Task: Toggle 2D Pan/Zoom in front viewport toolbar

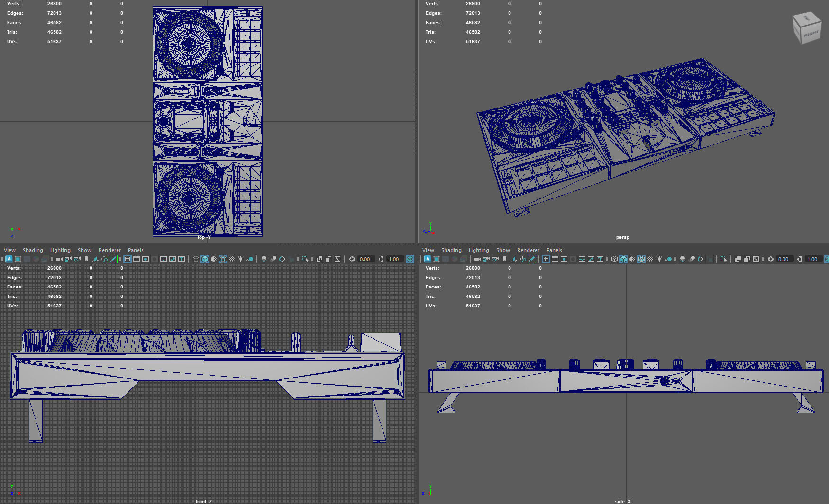Action: pyautogui.click(x=104, y=259)
